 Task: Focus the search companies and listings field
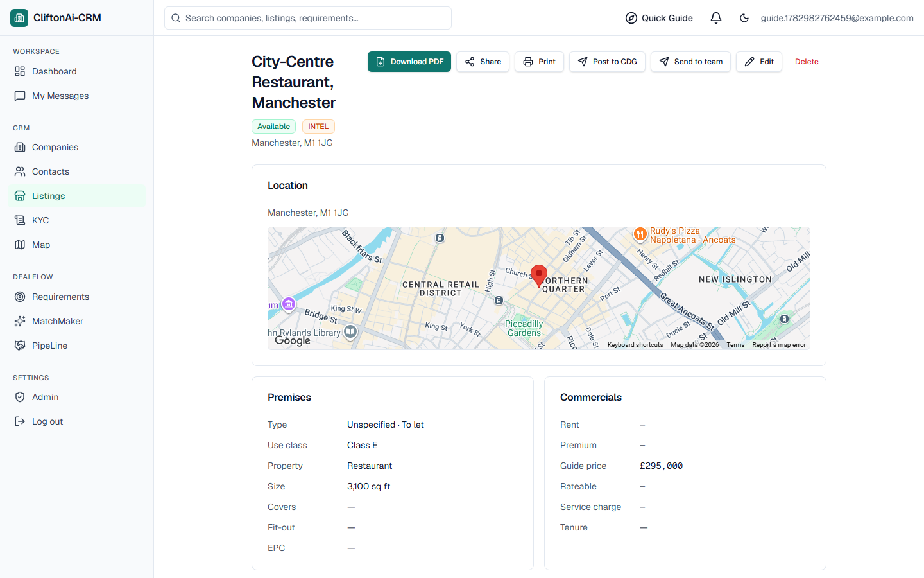[x=308, y=18]
